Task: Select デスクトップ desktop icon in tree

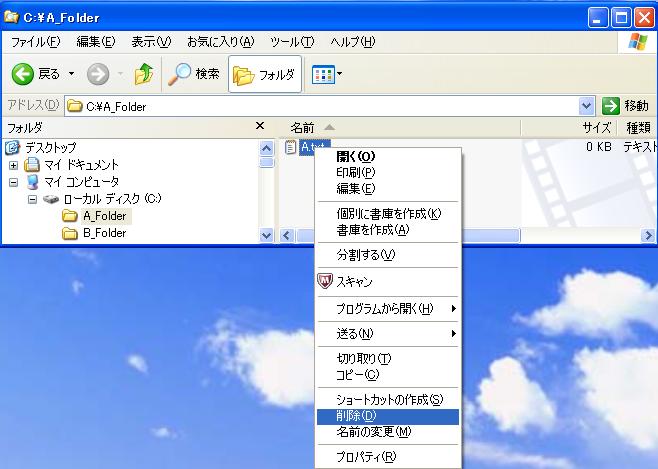Action: pyautogui.click(x=12, y=147)
